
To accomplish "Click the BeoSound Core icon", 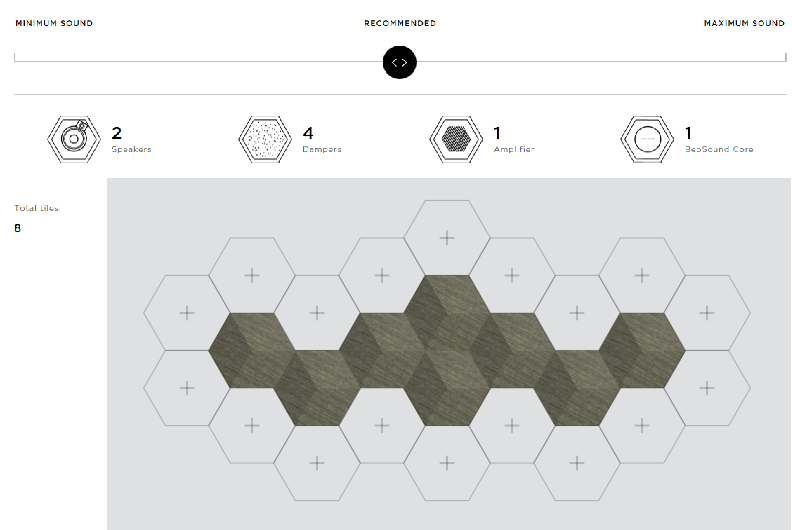I will coord(647,139).
